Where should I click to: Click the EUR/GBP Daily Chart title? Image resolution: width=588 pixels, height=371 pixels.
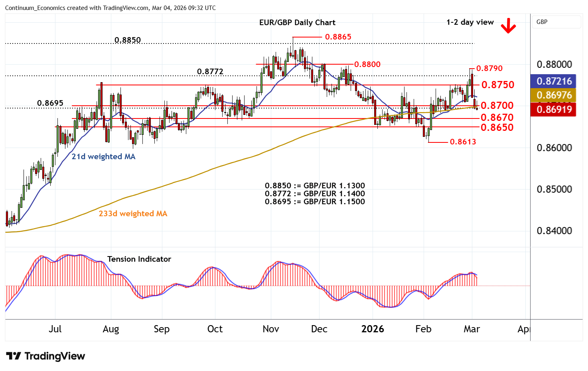tap(297, 23)
